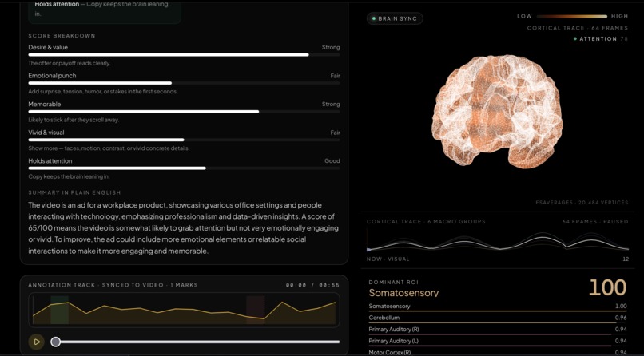Click the Fair rating for Emotional punch
Screen dimensions: 644x356
click(x=335, y=76)
